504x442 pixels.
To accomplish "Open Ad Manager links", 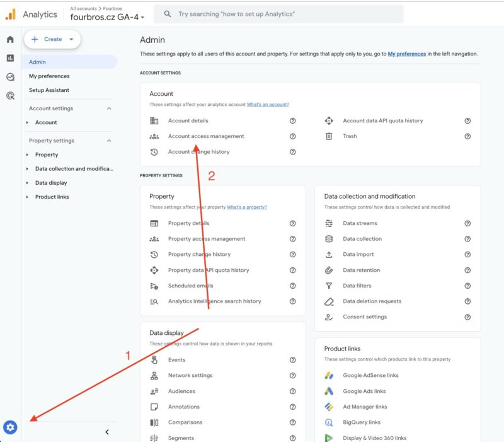I will click(365, 407).
